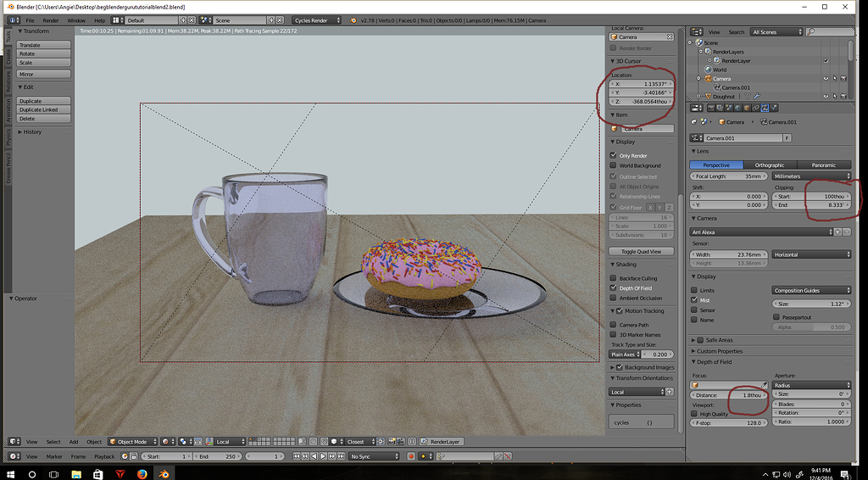868x480 pixels.
Task: Click the outliner search field
Action: [x=829, y=32]
